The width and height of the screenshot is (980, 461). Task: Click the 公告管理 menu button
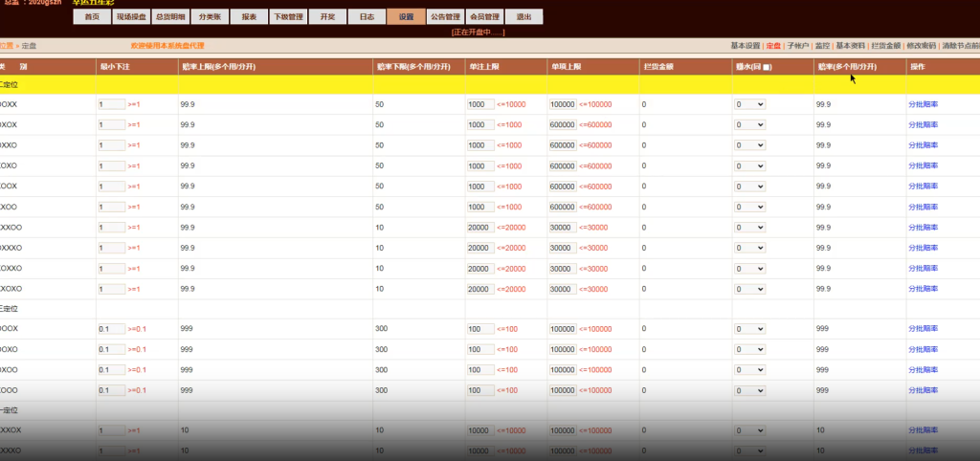coord(445,17)
